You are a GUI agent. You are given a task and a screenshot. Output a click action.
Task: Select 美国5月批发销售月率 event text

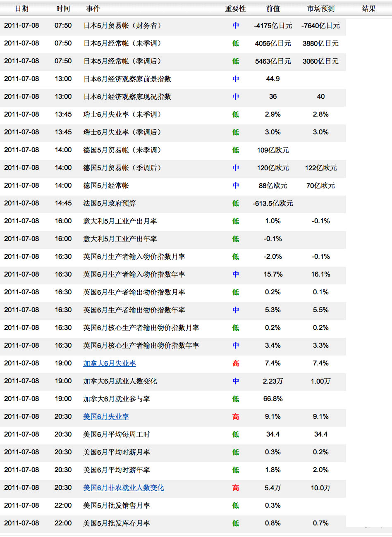pyautogui.click(x=117, y=506)
